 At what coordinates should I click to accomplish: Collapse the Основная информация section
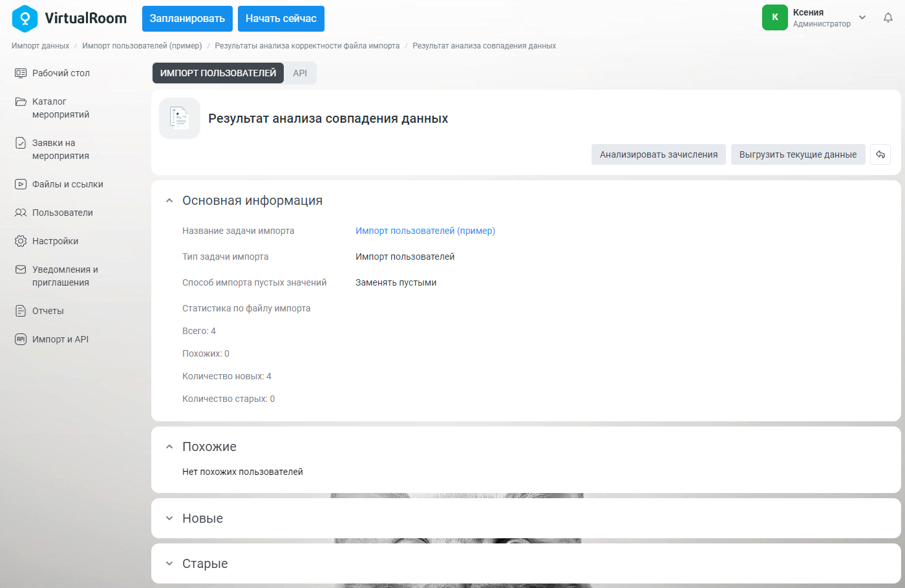169,201
